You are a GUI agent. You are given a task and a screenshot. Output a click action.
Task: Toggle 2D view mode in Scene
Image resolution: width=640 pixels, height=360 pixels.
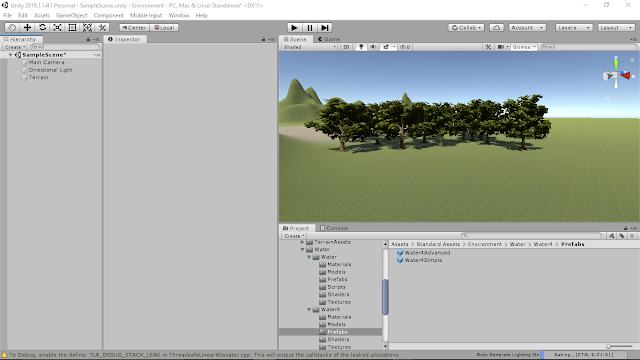(346, 47)
